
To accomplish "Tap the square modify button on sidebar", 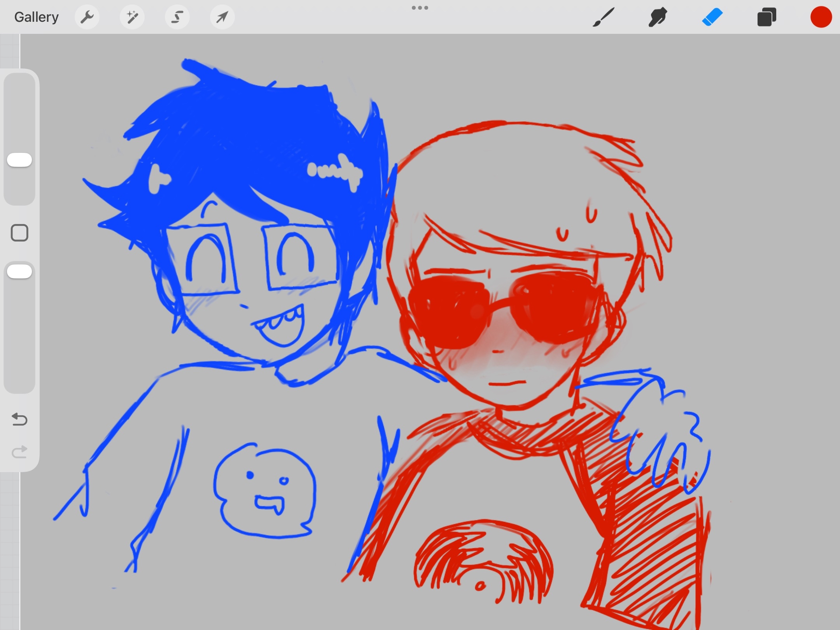I will (x=19, y=233).
